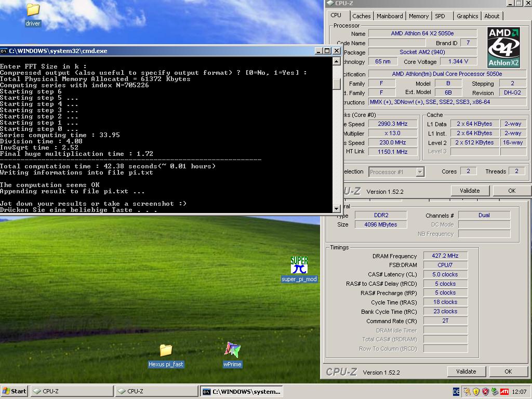Click the Channels # value Dual
The image size is (532, 399).
[x=484, y=215]
